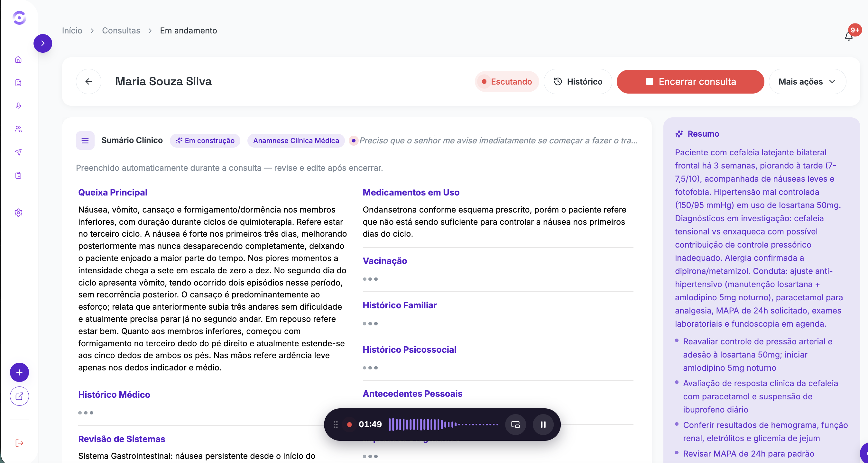Click the Histórico Familiar heading

(400, 305)
